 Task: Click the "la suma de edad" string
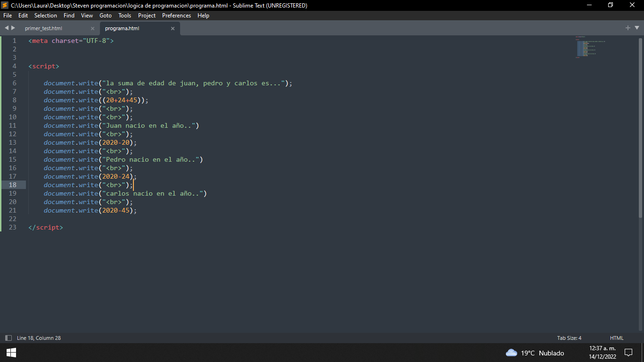(x=194, y=83)
